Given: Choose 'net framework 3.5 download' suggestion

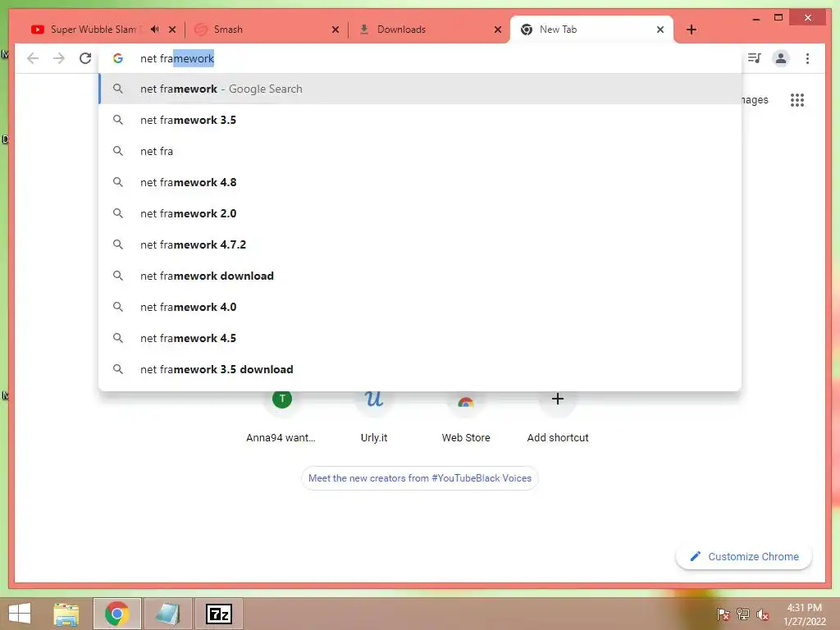Looking at the screenshot, I should 421,369.
